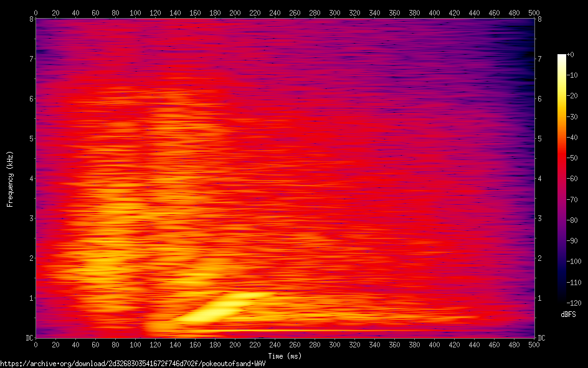Select the DC label on left frequency axis
Screen dimensions: 588x368
(28, 337)
